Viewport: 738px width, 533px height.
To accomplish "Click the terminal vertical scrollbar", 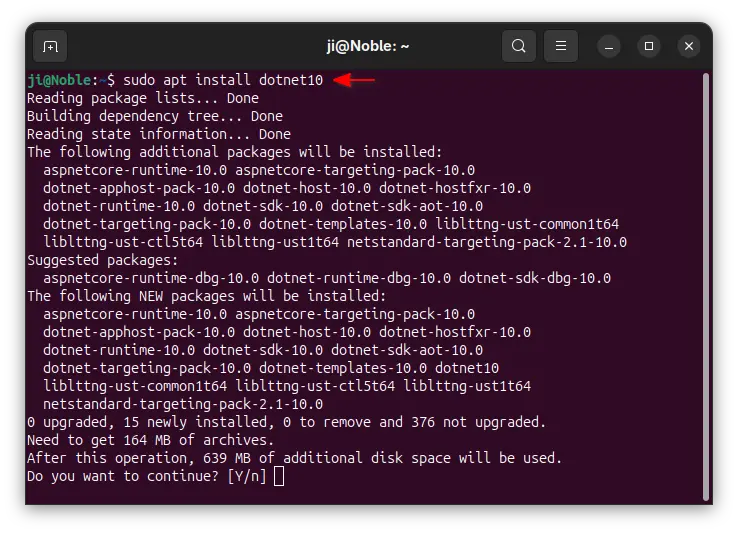I will 705,286.
